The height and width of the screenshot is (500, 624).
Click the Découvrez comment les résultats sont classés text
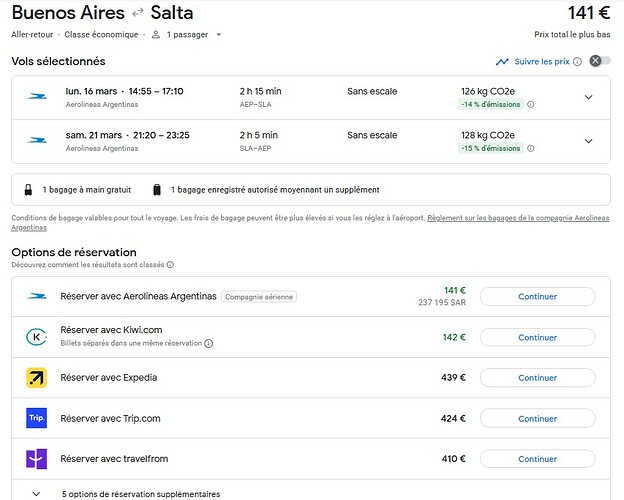(x=88, y=265)
